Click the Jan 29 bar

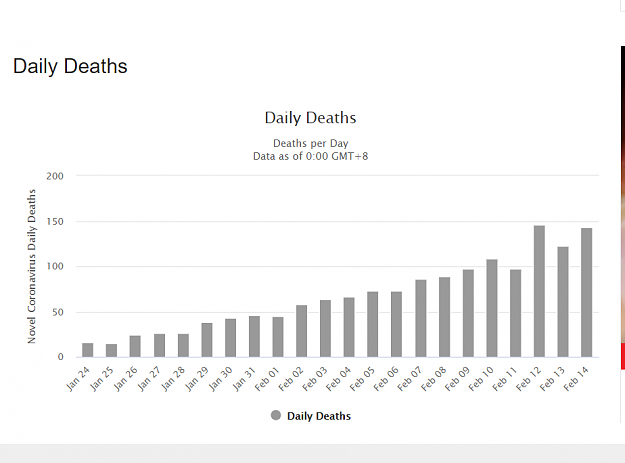[x=207, y=340]
